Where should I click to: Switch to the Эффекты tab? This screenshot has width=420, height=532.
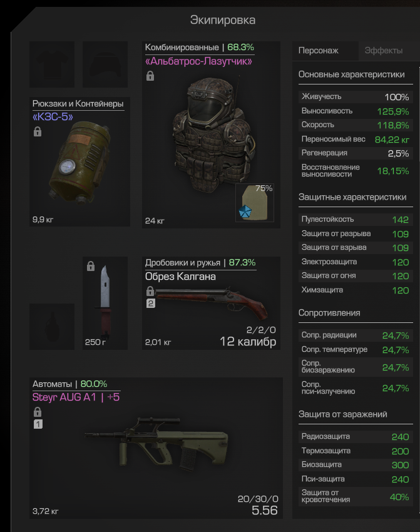click(384, 51)
